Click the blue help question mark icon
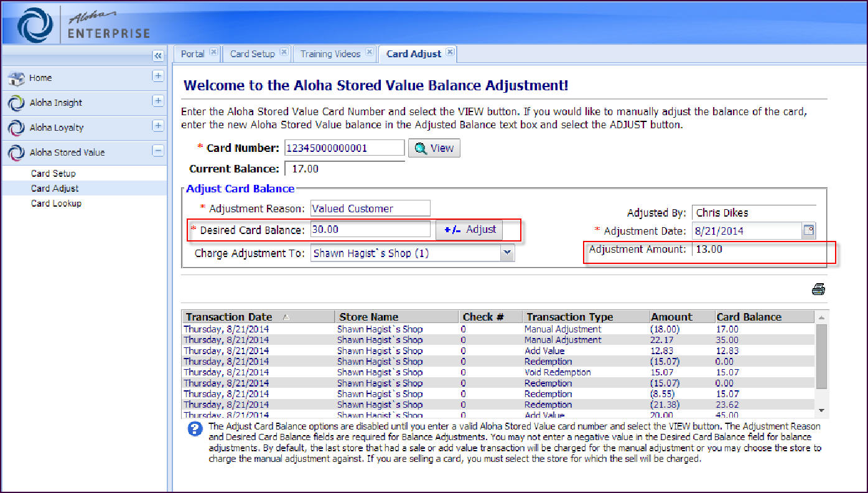This screenshot has height=493, width=868. (x=195, y=429)
